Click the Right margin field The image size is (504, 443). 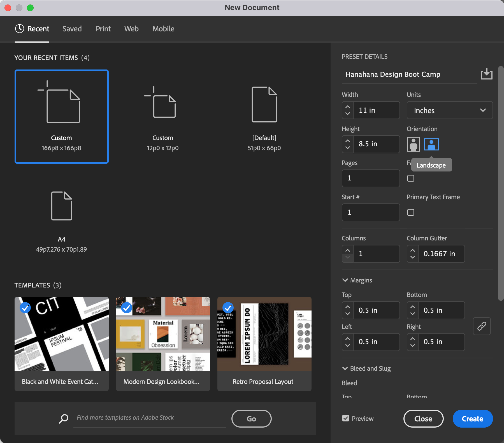click(x=441, y=342)
